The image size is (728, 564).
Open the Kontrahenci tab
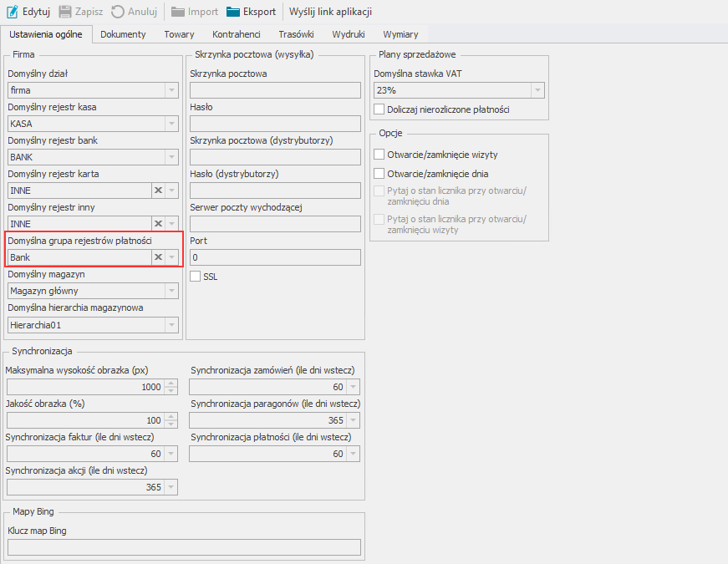237,34
